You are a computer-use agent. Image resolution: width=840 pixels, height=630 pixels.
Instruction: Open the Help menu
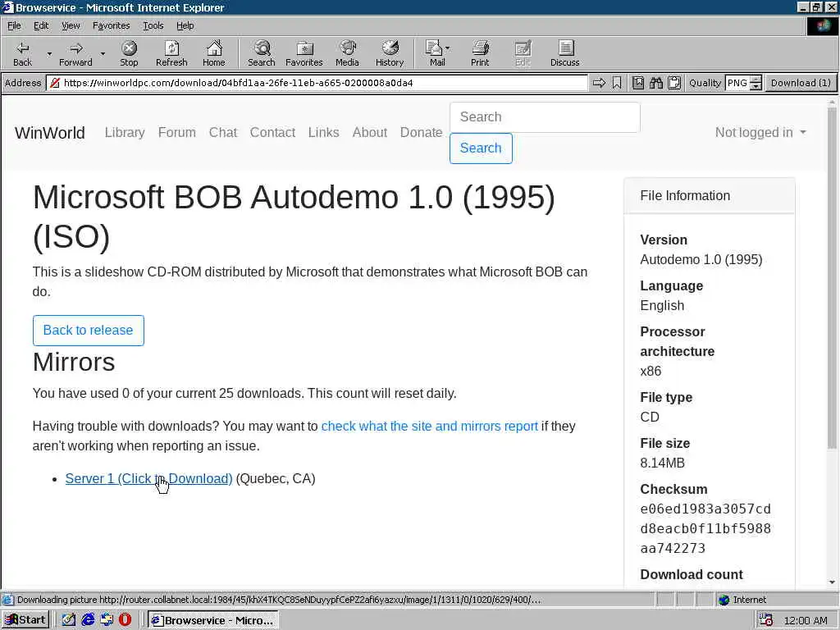(x=185, y=25)
